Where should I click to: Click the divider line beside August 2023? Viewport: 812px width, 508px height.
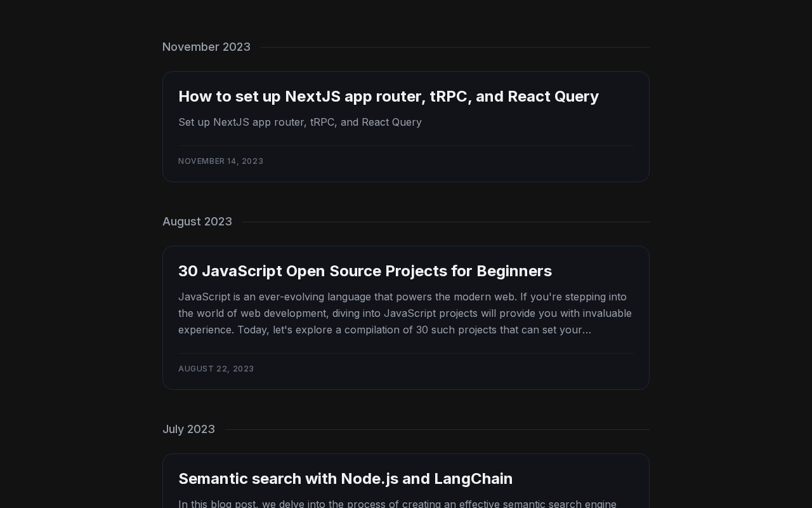[x=445, y=222]
